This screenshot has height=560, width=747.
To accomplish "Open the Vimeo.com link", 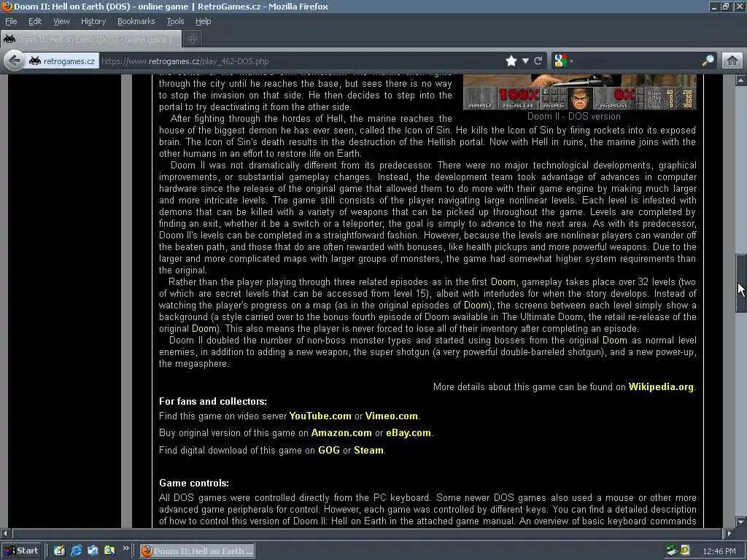I will [x=391, y=416].
